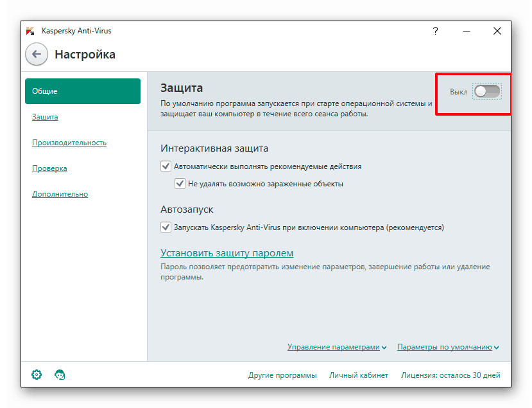Open the Защита section in sidebar

[45, 117]
